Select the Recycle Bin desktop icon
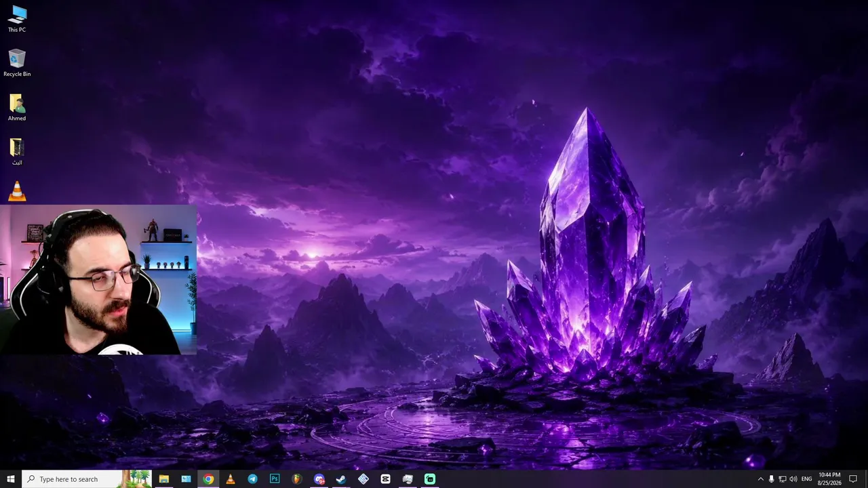Screen dimensions: 868x488 pyautogui.click(x=17, y=62)
